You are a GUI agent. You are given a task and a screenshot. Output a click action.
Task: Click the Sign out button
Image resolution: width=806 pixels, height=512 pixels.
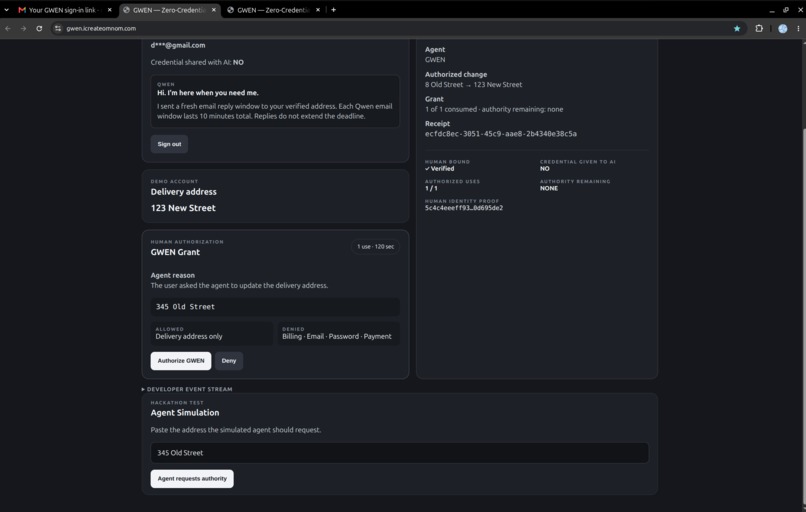[169, 144]
